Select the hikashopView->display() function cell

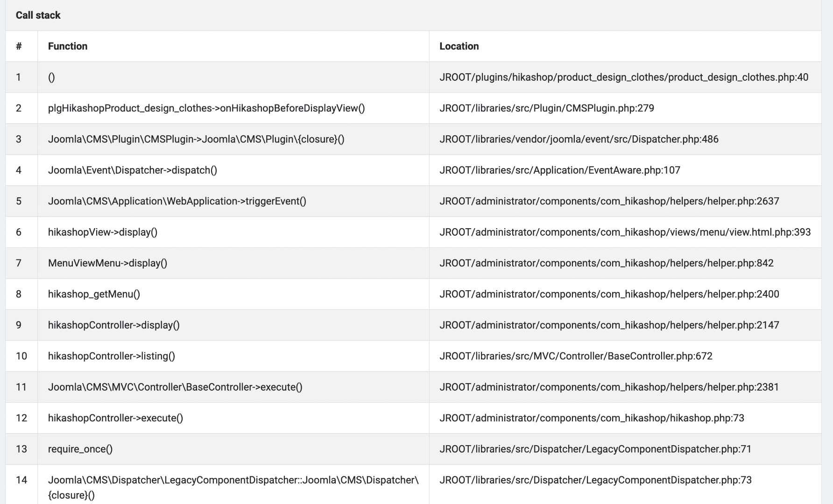102,232
